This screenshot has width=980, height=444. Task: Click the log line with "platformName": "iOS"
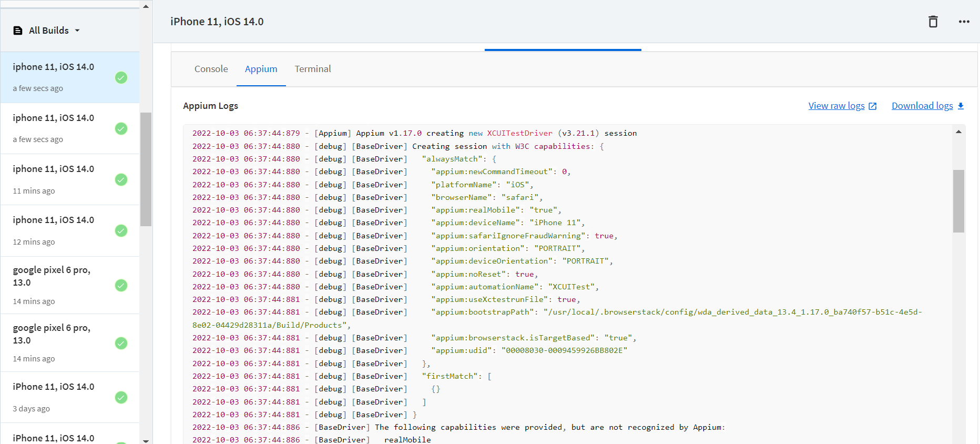pyautogui.click(x=363, y=185)
